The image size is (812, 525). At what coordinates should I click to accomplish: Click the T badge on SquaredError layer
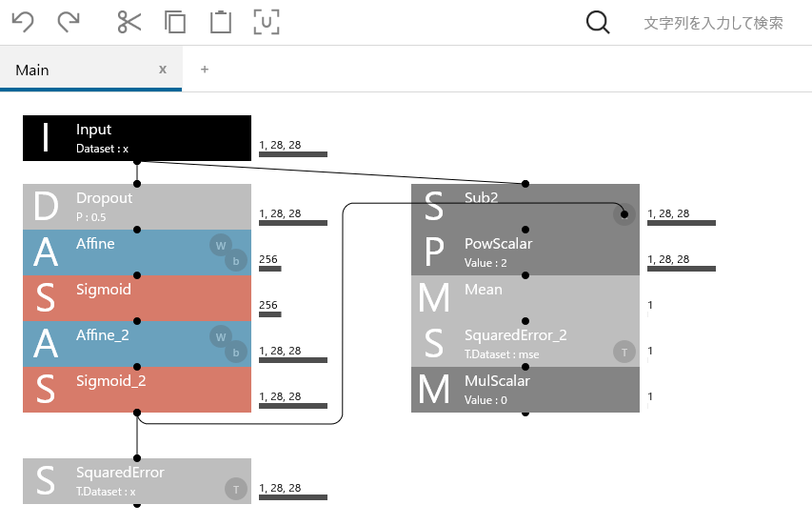tap(235, 490)
